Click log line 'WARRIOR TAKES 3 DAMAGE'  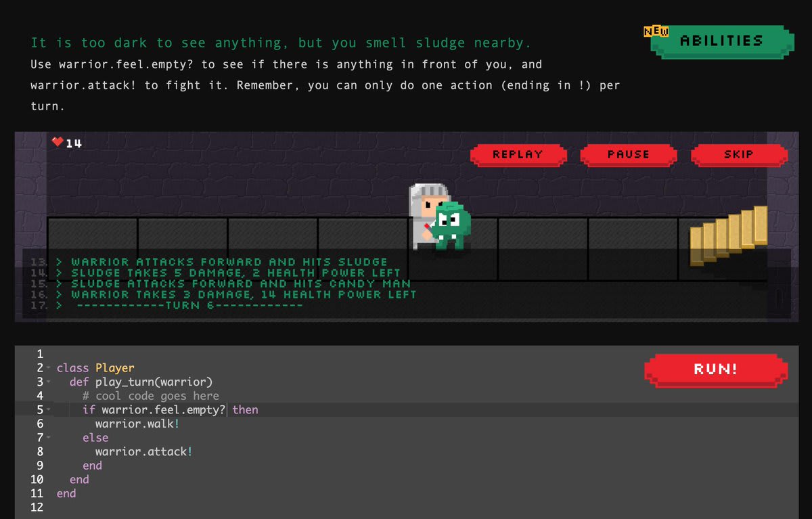pos(244,294)
